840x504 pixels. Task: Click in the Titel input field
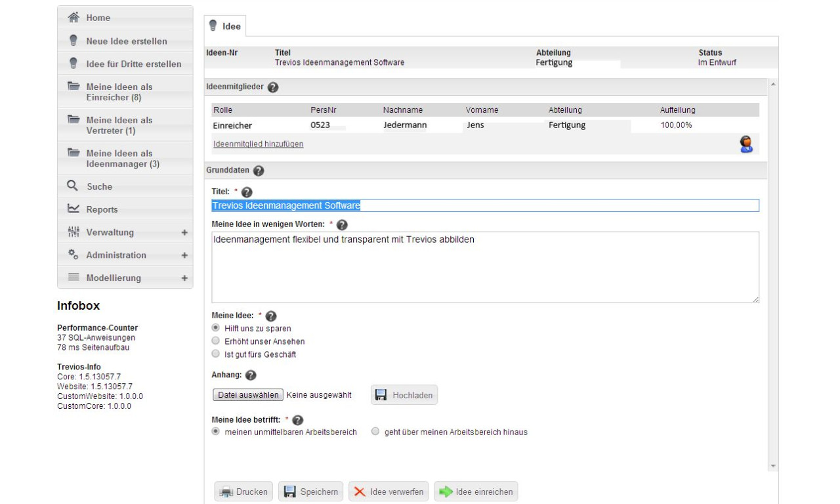[x=486, y=205]
